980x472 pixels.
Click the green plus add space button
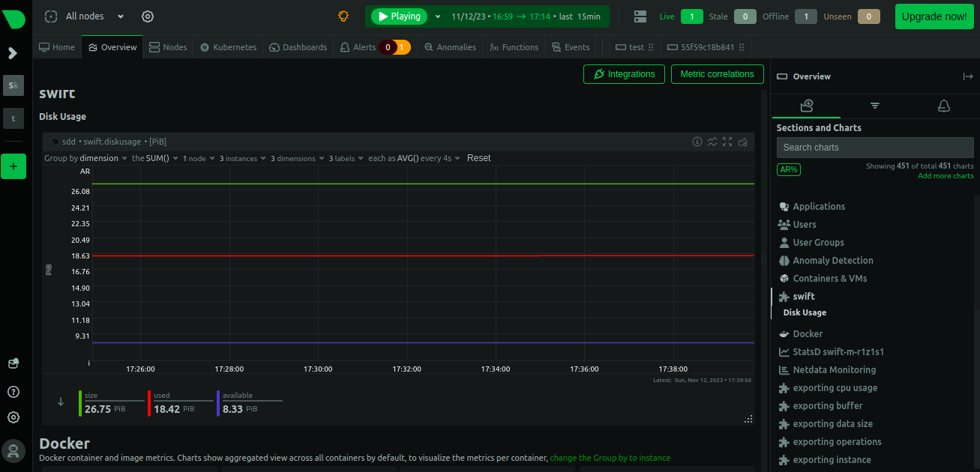coord(13,166)
